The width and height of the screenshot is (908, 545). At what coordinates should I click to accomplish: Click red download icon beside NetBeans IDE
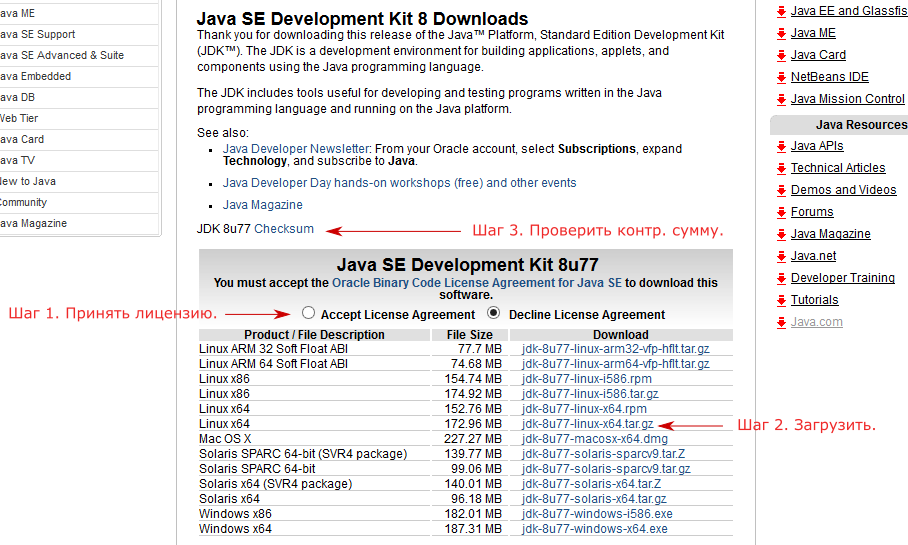[781, 78]
